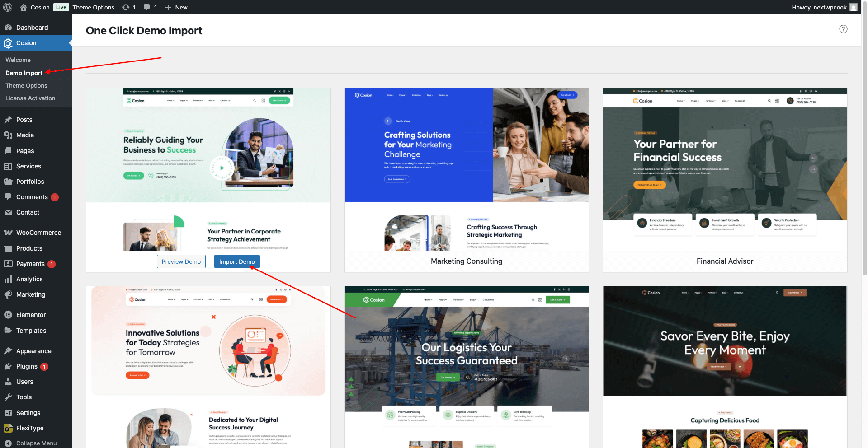The image size is (868, 448).
Task: Select the Savor Every Bite demo thumbnail
Action: point(725,367)
